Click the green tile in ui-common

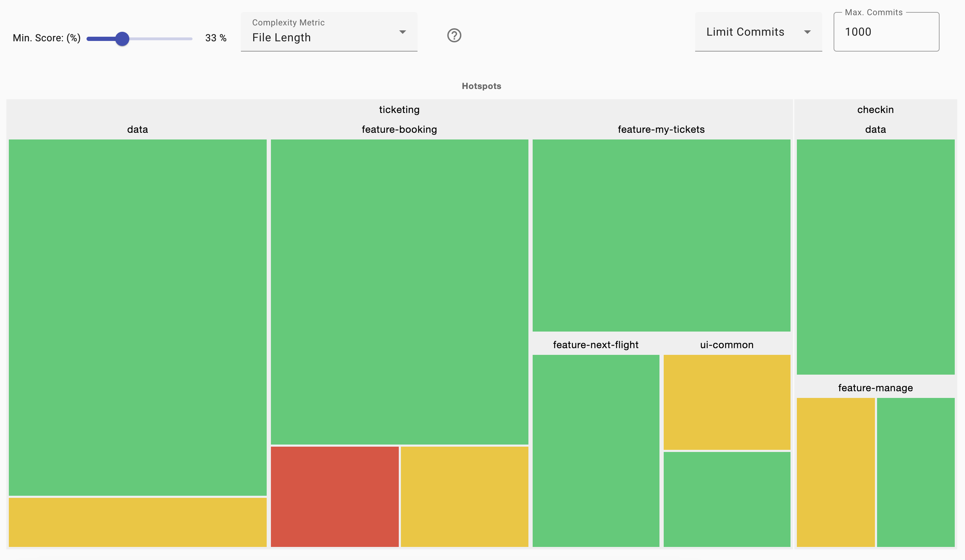pyautogui.click(x=727, y=499)
